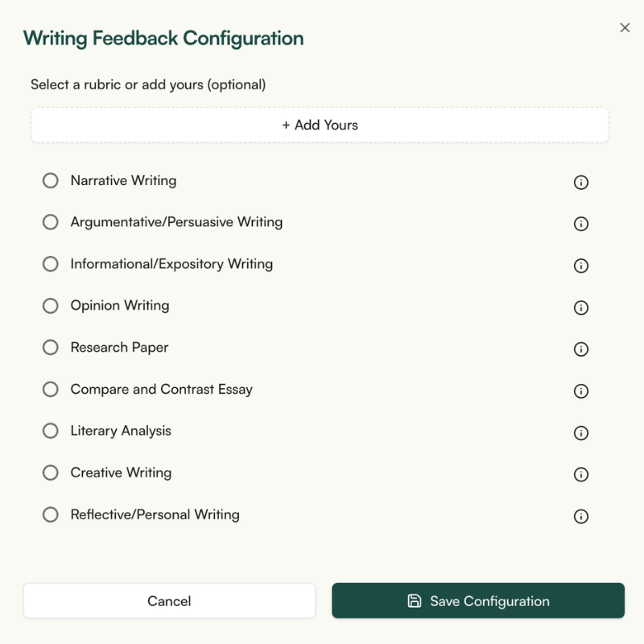Choose the Creative Writing option
The width and height of the screenshot is (644, 644).
point(50,474)
